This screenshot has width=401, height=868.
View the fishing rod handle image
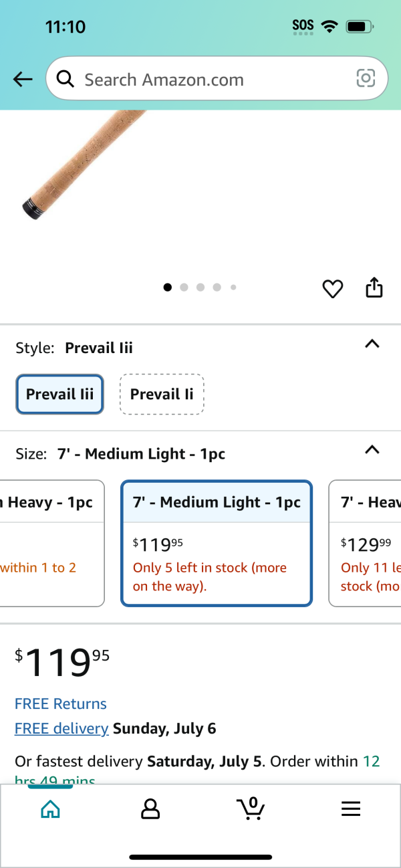point(84,164)
